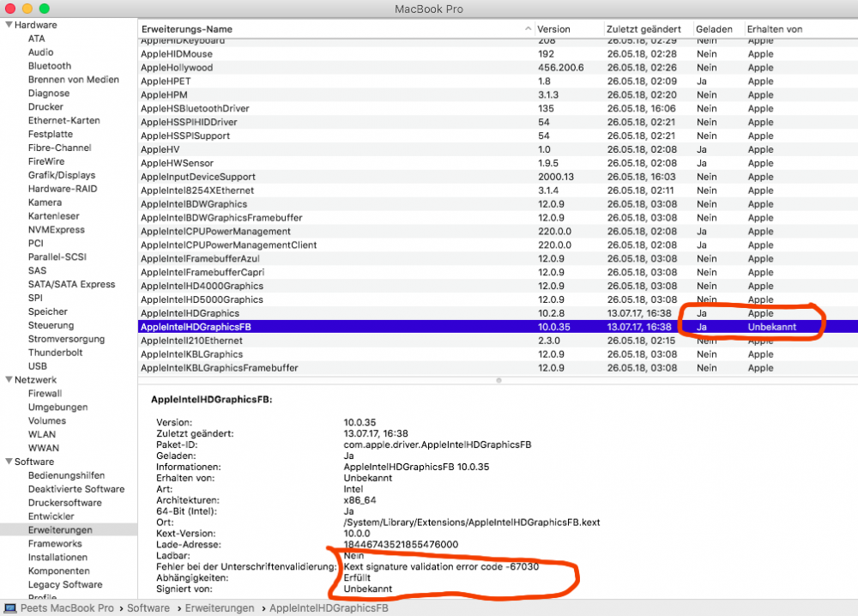The width and height of the screenshot is (858, 616).
Task: Select Drucker under Hardware
Action: (x=45, y=106)
